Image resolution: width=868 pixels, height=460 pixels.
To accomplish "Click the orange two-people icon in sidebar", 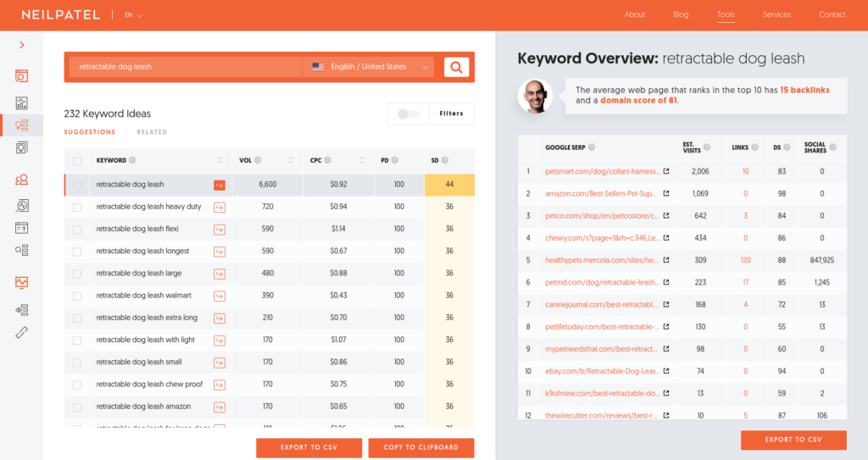I will click(21, 180).
